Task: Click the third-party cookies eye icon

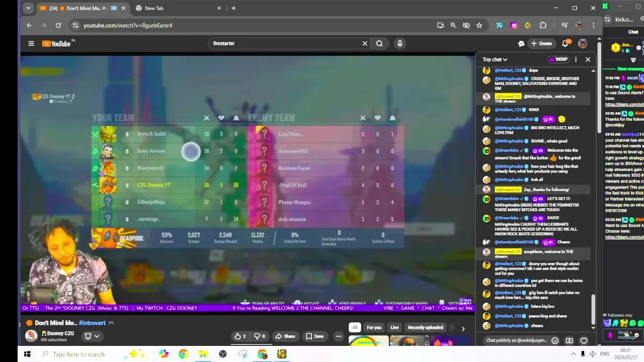Action: coord(466,25)
